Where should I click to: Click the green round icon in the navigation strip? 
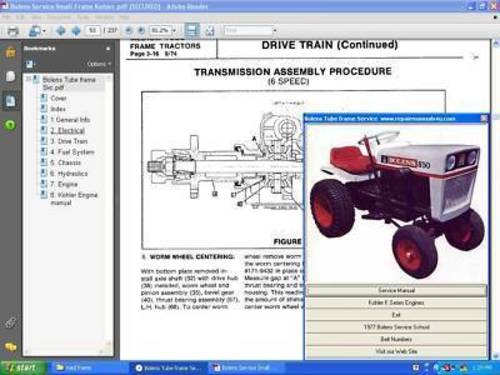pyautogui.click(x=10, y=125)
